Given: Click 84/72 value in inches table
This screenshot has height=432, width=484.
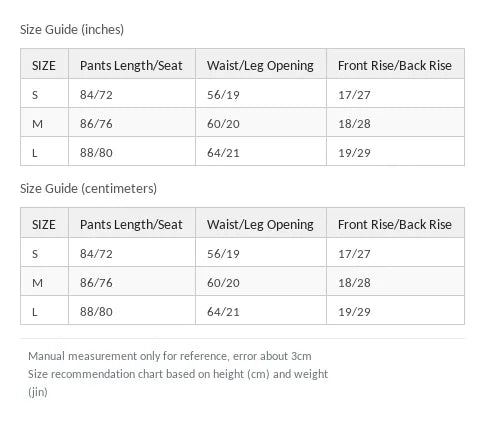Looking at the screenshot, I should (96, 95).
